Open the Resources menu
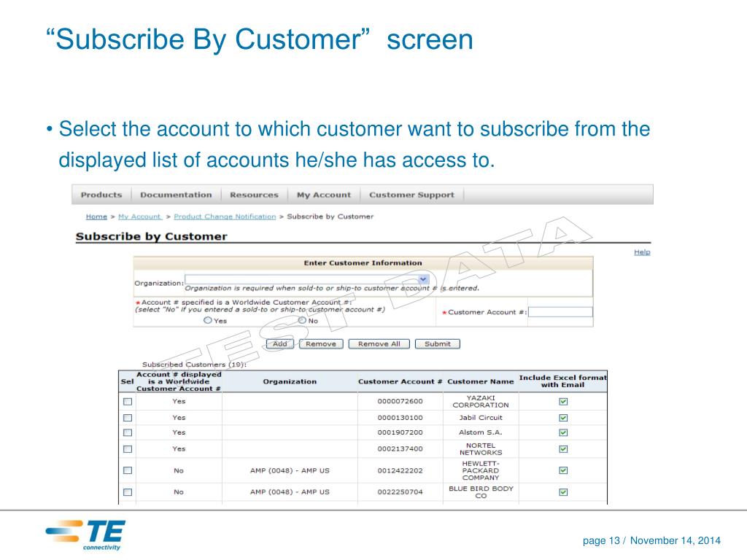The height and width of the screenshot is (560, 747). pos(254,195)
